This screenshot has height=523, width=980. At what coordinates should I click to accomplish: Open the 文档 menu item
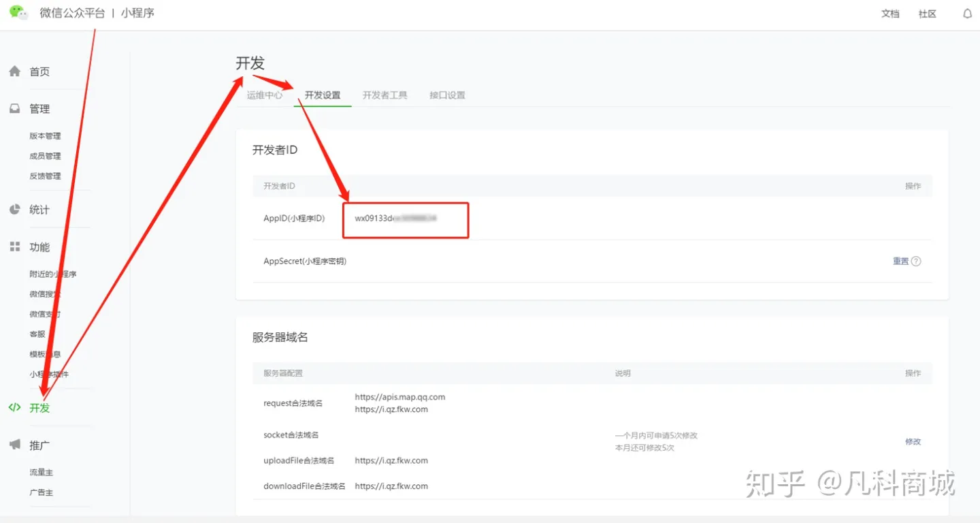[890, 13]
